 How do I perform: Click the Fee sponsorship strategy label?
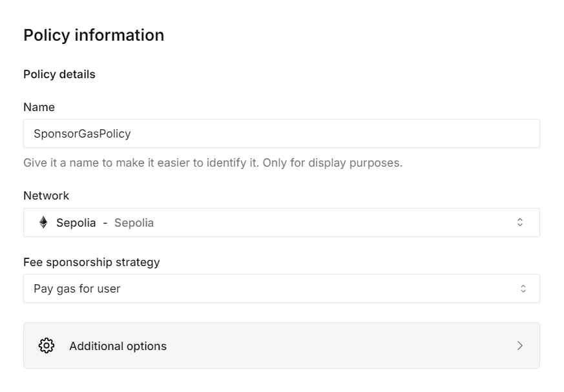(91, 262)
